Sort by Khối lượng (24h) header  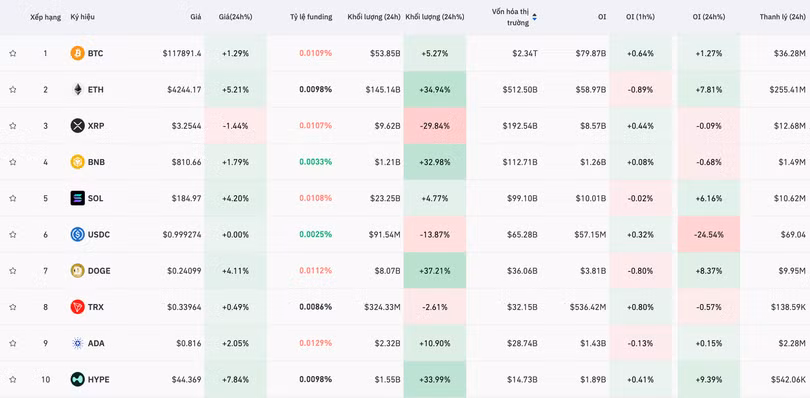pyautogui.click(x=374, y=17)
